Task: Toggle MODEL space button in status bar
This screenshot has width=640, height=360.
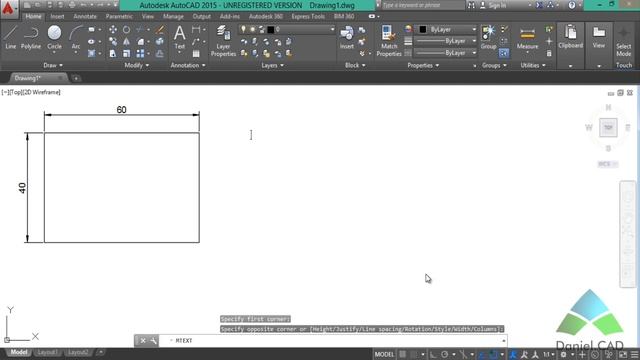Action: [x=384, y=354]
